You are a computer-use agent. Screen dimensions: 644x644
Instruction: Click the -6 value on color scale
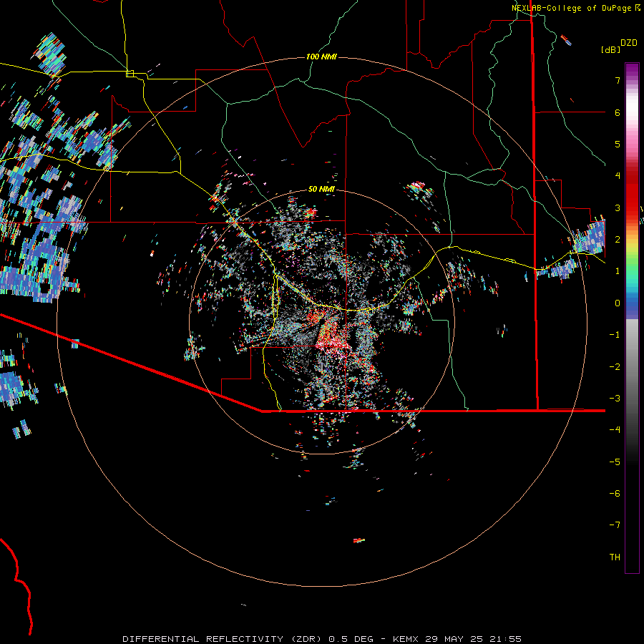tap(615, 494)
